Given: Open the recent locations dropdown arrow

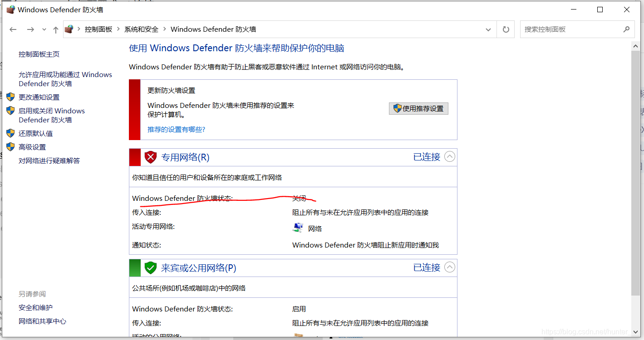Looking at the screenshot, I should pyautogui.click(x=44, y=29).
